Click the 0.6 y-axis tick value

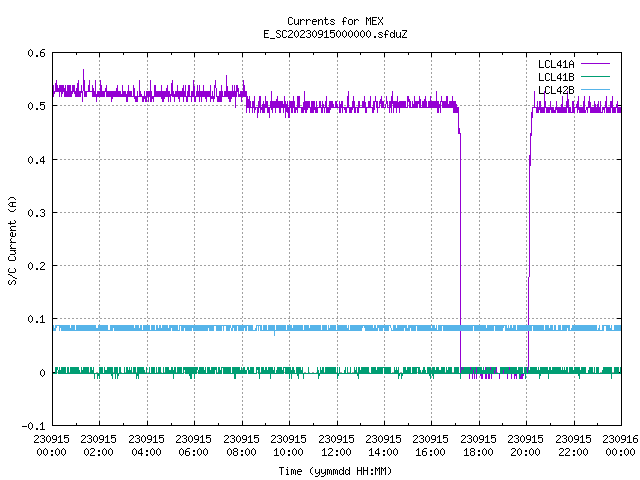point(36,53)
